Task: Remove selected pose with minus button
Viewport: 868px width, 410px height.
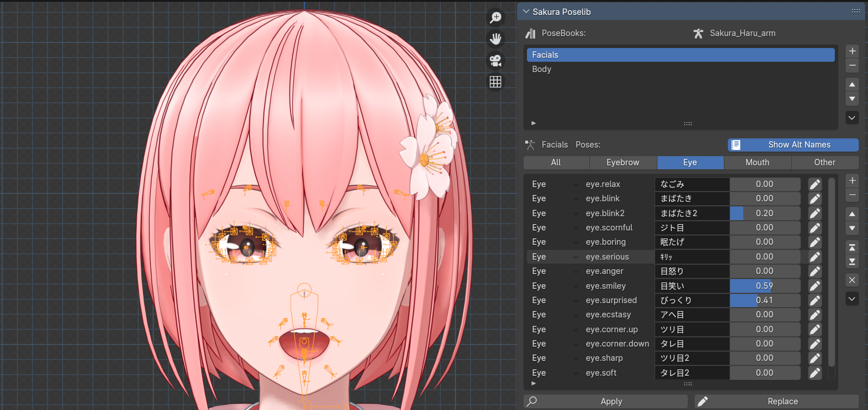Action: click(852, 195)
